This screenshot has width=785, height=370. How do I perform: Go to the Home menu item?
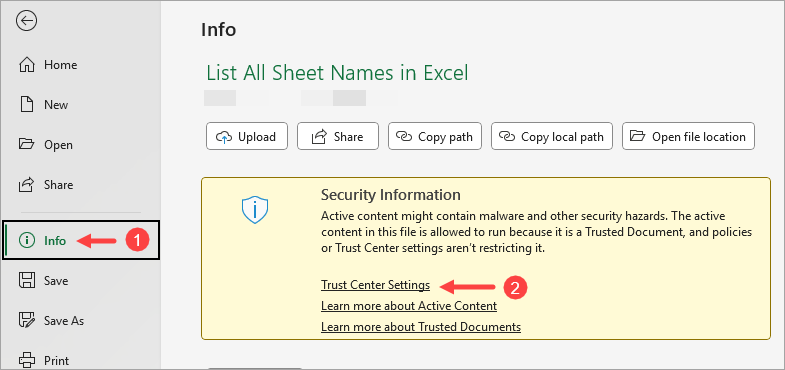click(x=61, y=65)
